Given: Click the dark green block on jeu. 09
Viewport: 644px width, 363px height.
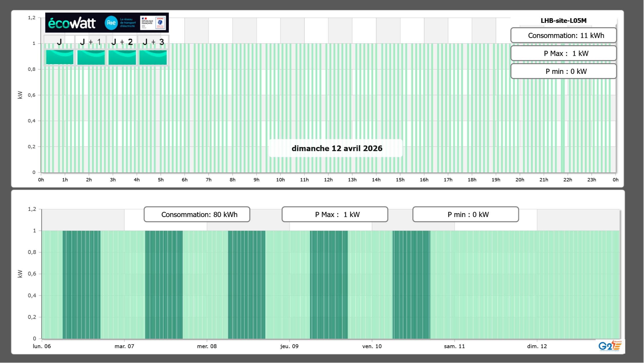Looking at the screenshot, I should tap(329, 284).
